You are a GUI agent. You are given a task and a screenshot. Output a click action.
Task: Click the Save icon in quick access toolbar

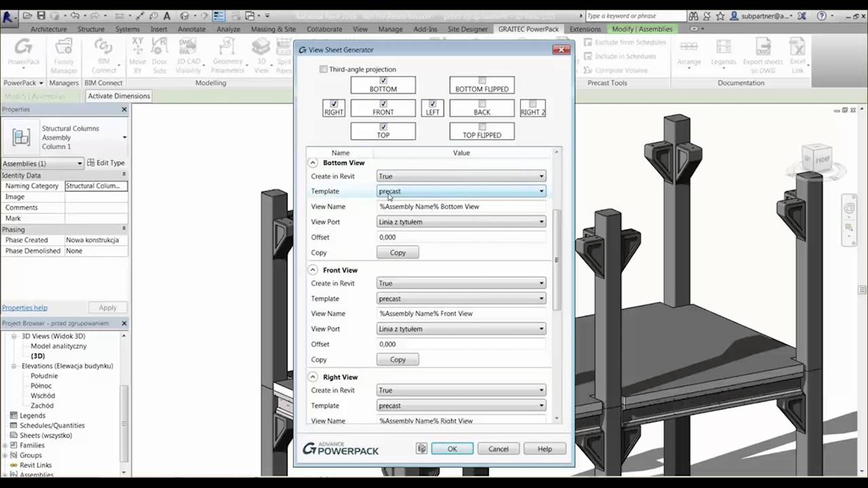coord(41,16)
